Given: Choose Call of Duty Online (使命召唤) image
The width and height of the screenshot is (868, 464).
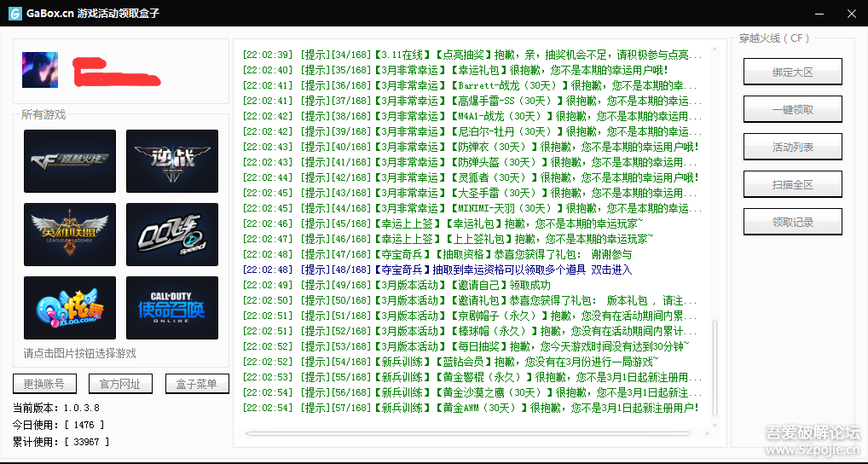Looking at the screenshot, I should (x=172, y=308).
